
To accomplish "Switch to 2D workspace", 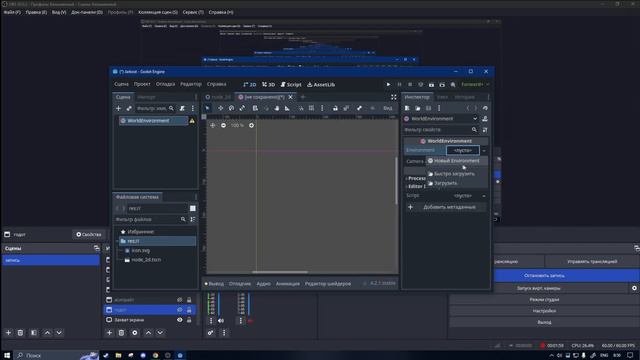I will coord(249,84).
